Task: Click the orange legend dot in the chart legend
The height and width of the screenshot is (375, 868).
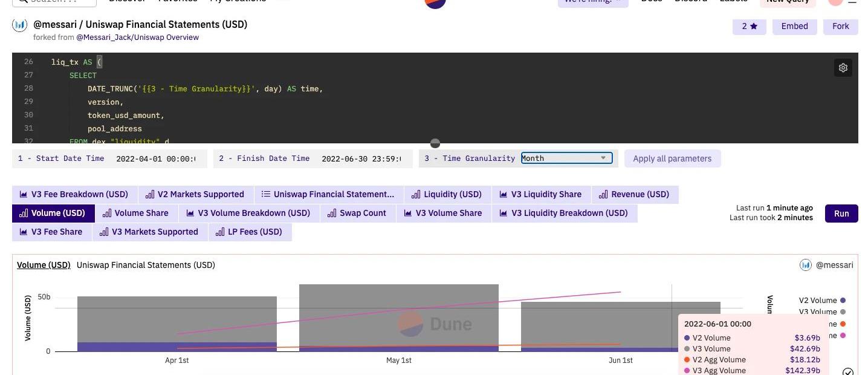Action: click(843, 324)
